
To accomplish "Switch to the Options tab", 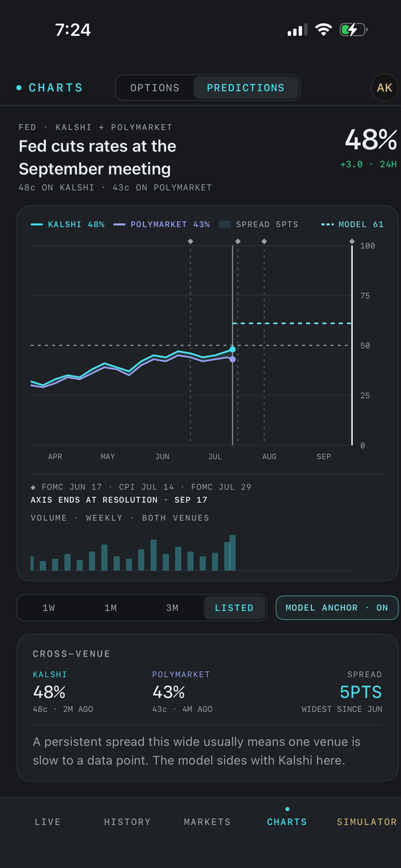I will [155, 88].
